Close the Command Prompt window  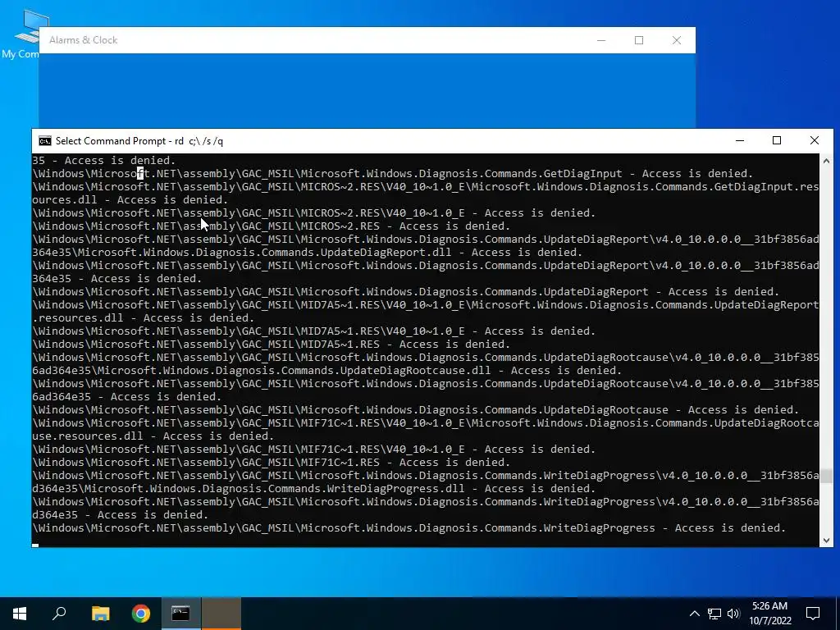click(x=815, y=141)
